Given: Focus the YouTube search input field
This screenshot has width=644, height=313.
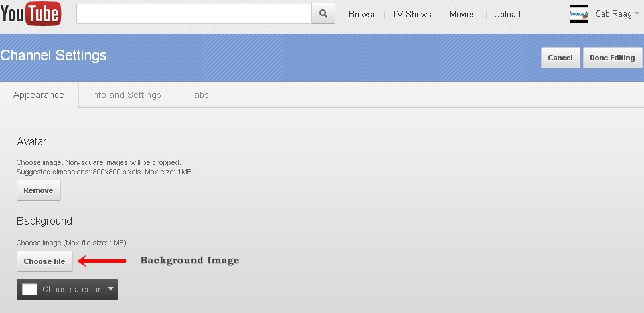Looking at the screenshot, I should click(x=195, y=13).
